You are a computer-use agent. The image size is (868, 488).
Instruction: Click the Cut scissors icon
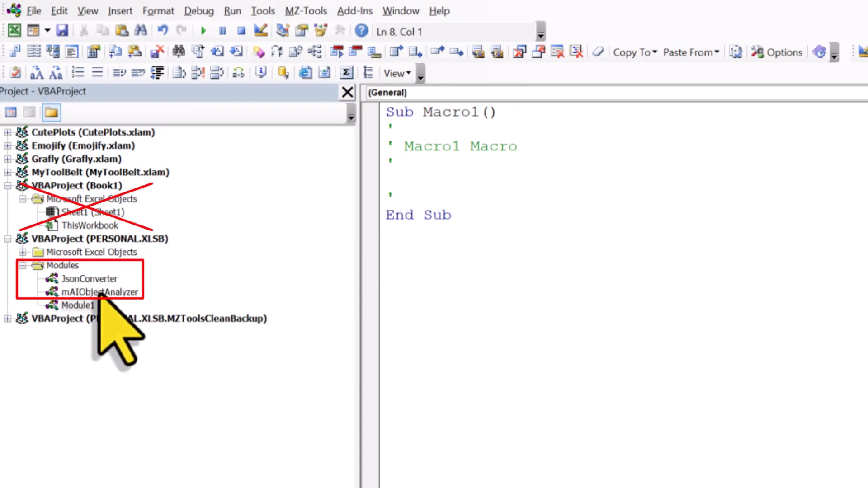(x=83, y=30)
